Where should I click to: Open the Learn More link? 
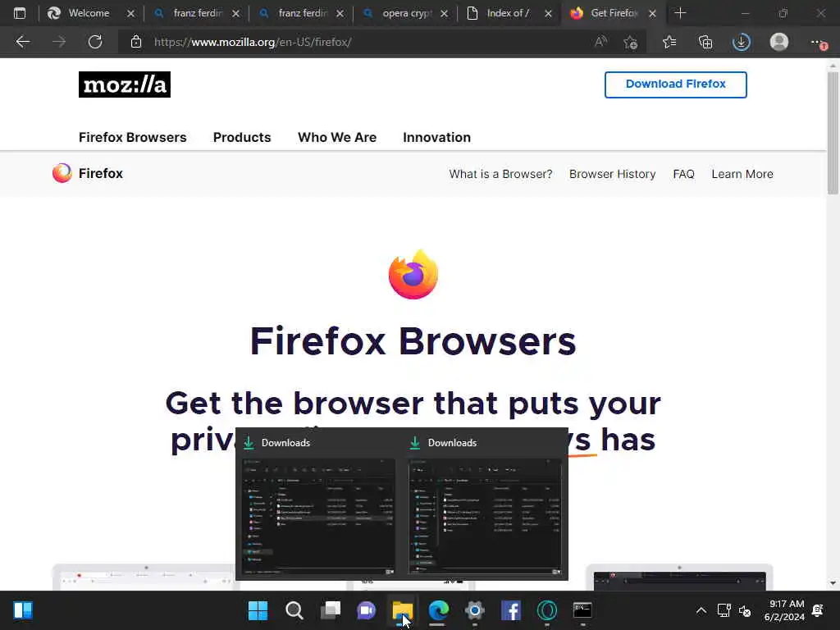point(742,174)
